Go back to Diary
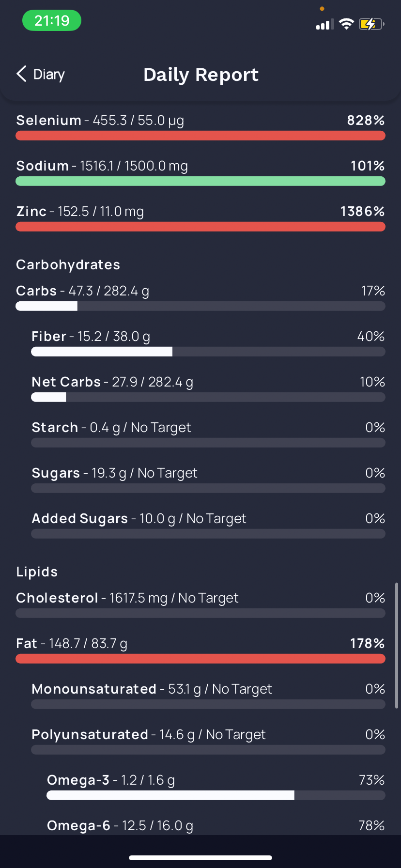The height and width of the screenshot is (868, 401). click(x=41, y=74)
